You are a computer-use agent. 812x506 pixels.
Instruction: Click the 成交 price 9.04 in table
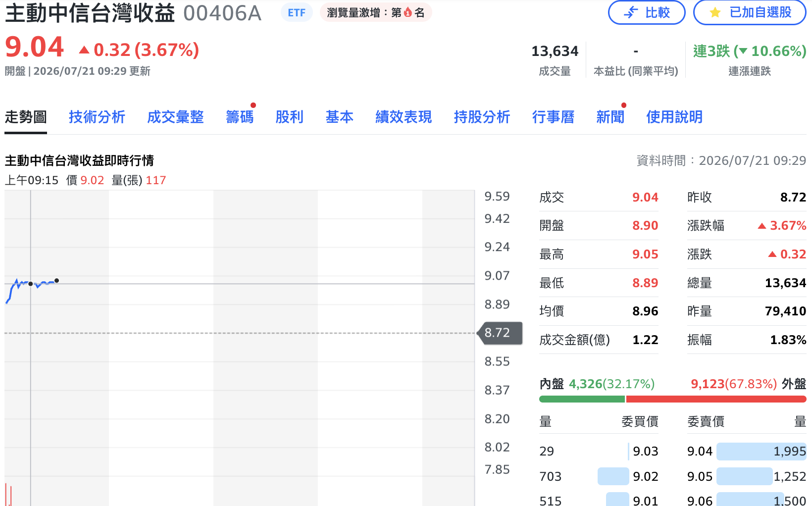645,198
